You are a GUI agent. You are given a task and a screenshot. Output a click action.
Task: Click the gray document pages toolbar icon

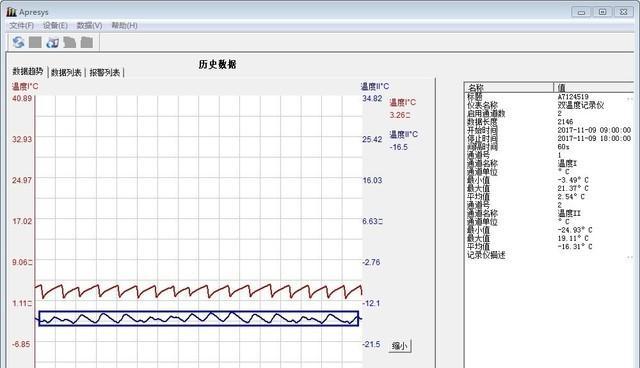[x=70, y=42]
